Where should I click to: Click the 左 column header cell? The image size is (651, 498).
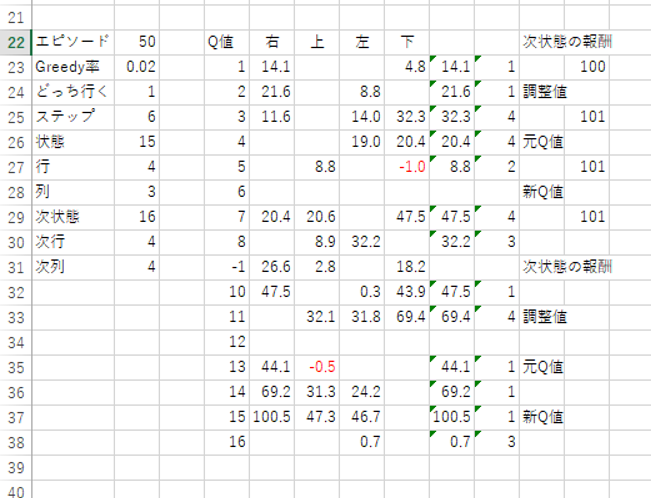[362, 42]
